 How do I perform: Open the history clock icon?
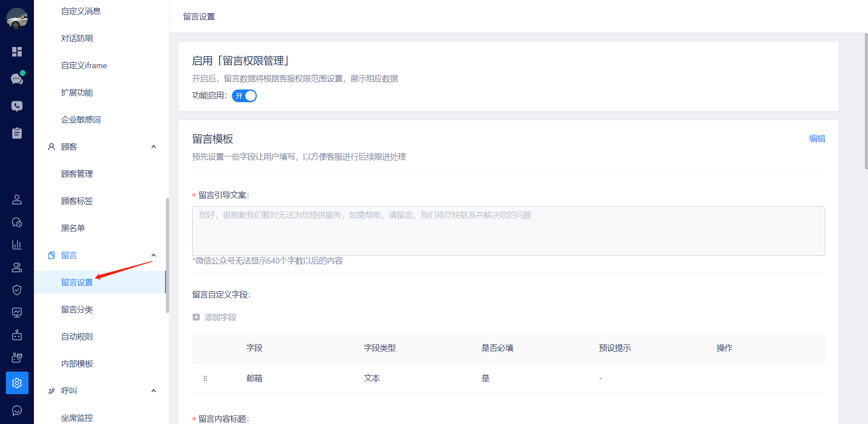[17, 222]
